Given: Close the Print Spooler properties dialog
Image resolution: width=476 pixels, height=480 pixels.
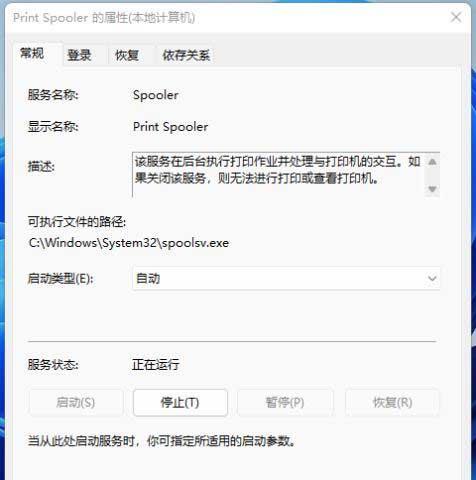Looking at the screenshot, I should pos(456,17).
